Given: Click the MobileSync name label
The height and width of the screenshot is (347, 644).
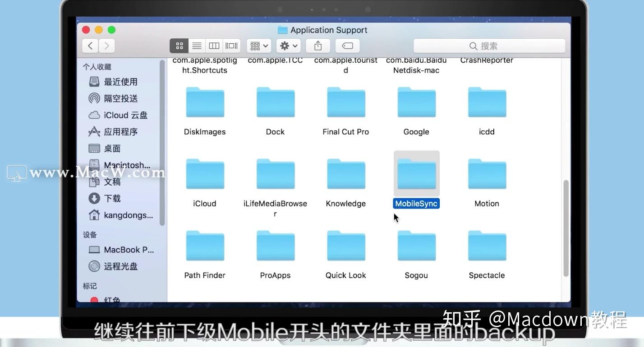Looking at the screenshot, I should (x=416, y=203).
